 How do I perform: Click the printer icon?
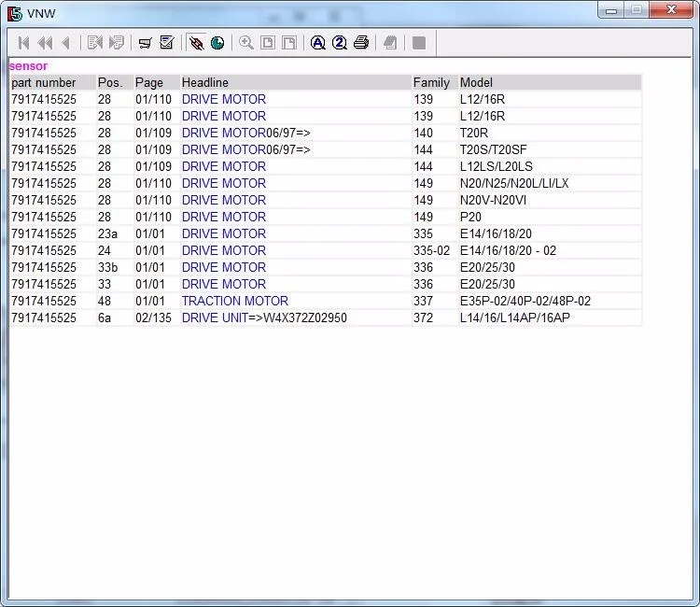[361, 43]
